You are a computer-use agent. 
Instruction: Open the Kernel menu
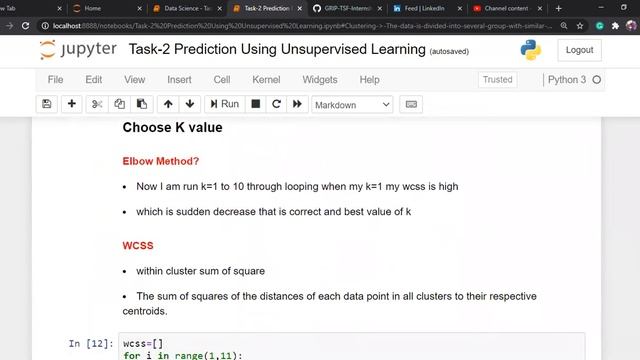tap(266, 80)
